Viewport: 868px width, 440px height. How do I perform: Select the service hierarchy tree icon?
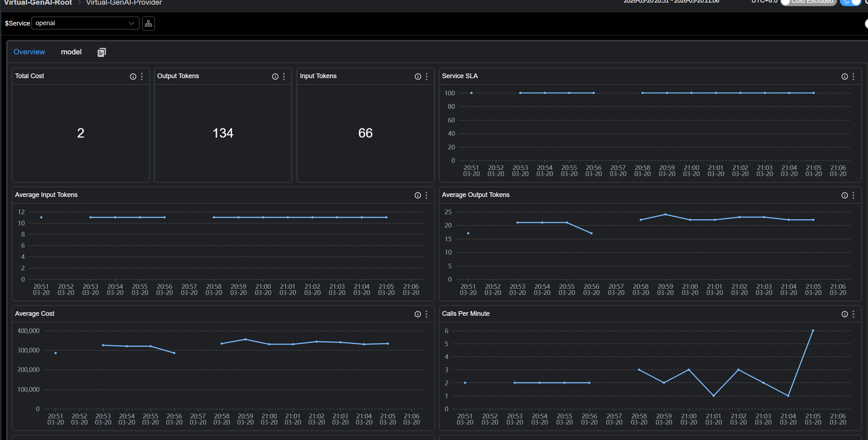coord(148,23)
